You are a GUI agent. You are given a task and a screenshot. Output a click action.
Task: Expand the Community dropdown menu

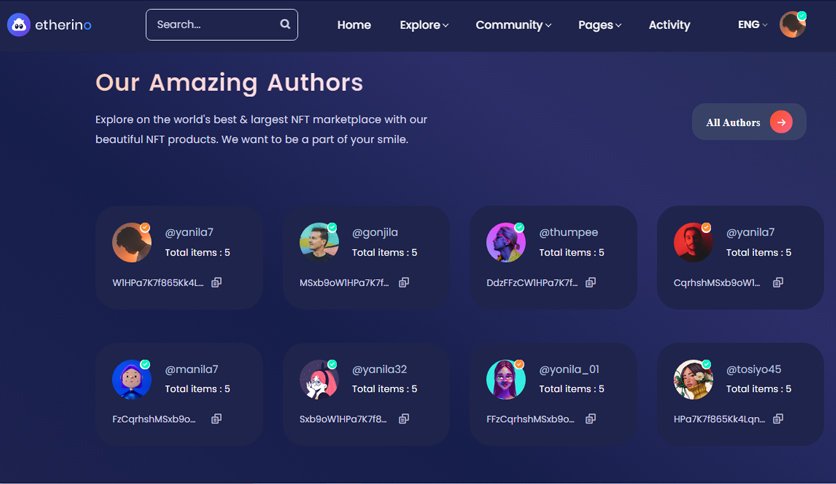click(513, 25)
